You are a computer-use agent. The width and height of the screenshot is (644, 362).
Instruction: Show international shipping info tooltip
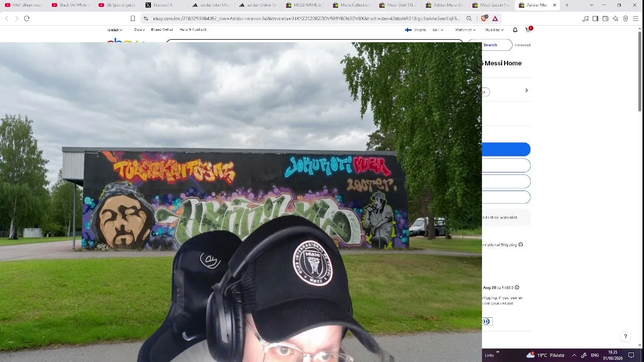point(521,245)
